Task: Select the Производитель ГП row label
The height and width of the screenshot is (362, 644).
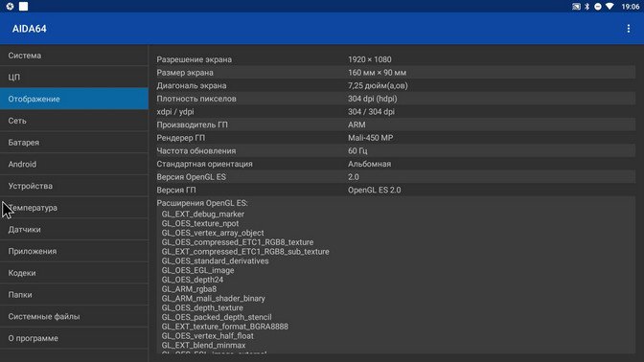Action: [192, 124]
